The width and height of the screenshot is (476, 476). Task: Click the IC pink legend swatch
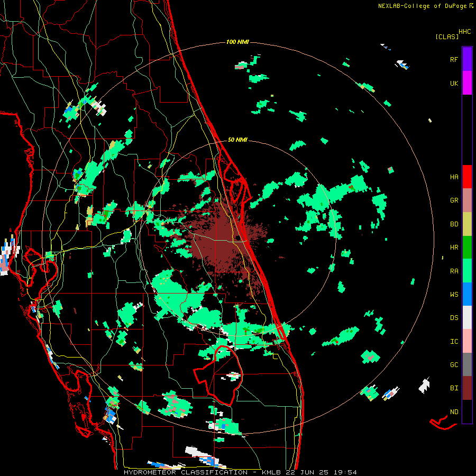click(x=467, y=341)
